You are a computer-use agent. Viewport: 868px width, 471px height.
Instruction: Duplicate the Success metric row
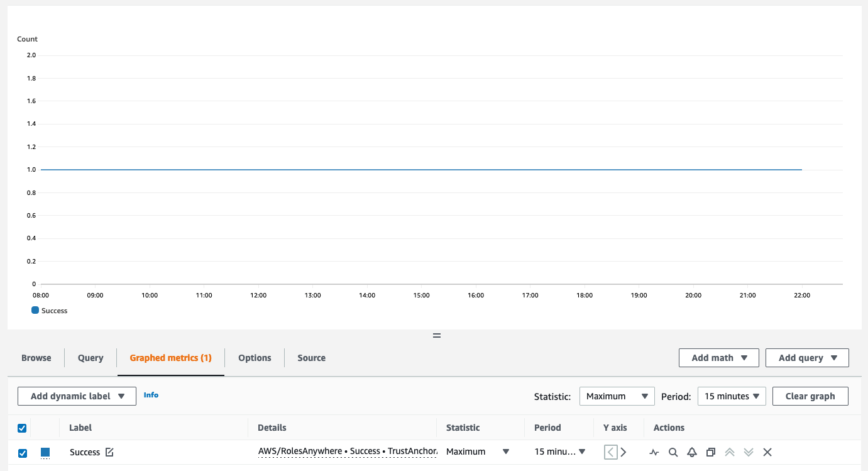click(x=711, y=452)
